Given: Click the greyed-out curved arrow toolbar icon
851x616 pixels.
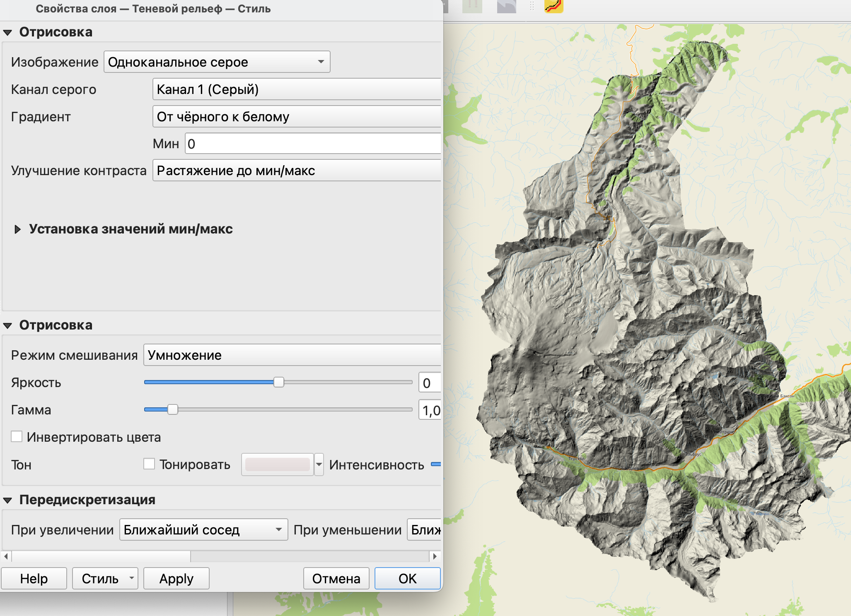Looking at the screenshot, I should coord(506,6).
